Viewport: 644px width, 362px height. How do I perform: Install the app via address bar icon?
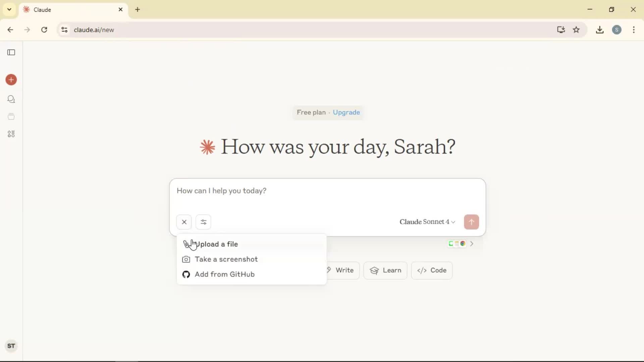[x=561, y=30]
